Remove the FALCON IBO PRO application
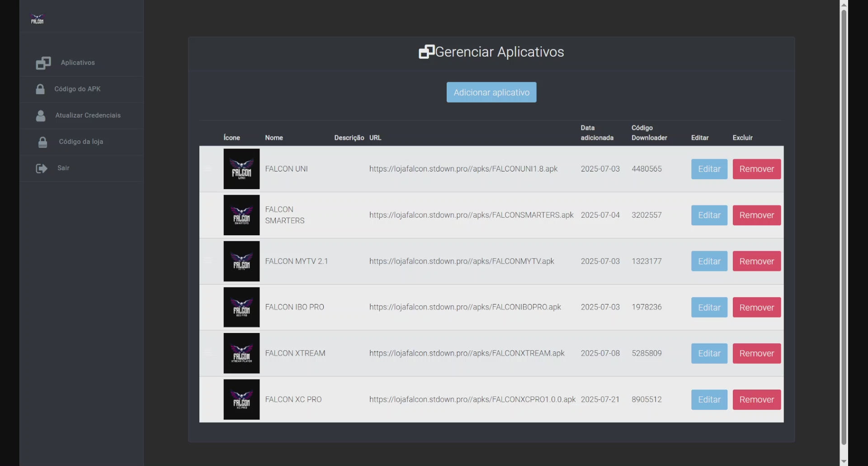 [756, 307]
